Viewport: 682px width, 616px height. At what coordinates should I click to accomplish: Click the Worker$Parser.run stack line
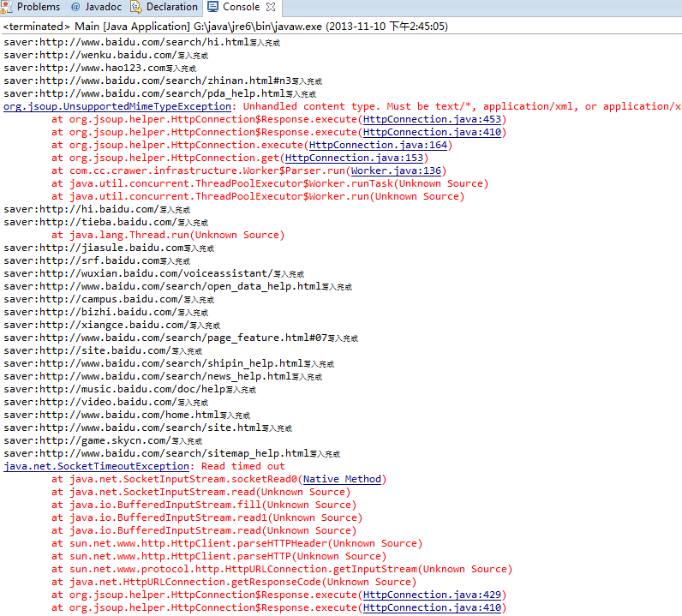pos(248,170)
